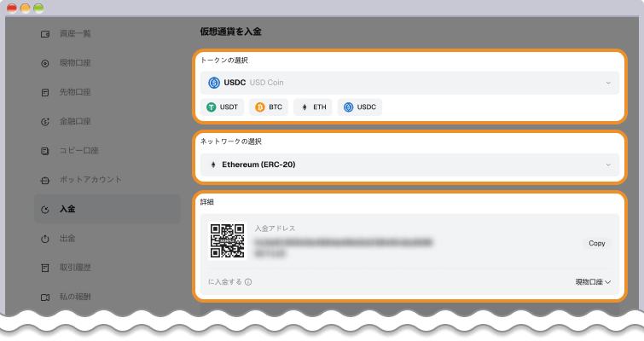Select コピー口座 in sidebar
Image resolution: width=644 pixels, height=341 pixels.
pyautogui.click(x=107, y=151)
